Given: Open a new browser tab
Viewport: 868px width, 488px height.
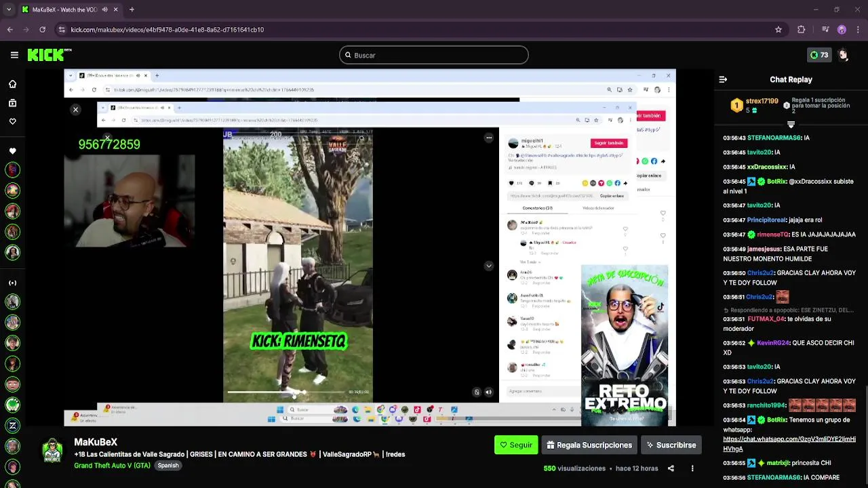Looking at the screenshot, I should click(132, 9).
